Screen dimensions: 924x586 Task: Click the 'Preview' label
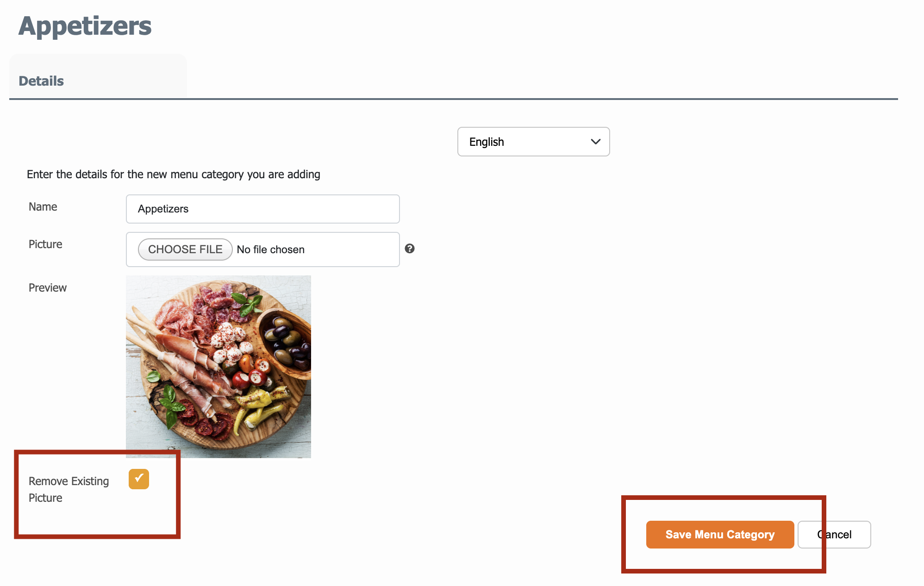48,288
